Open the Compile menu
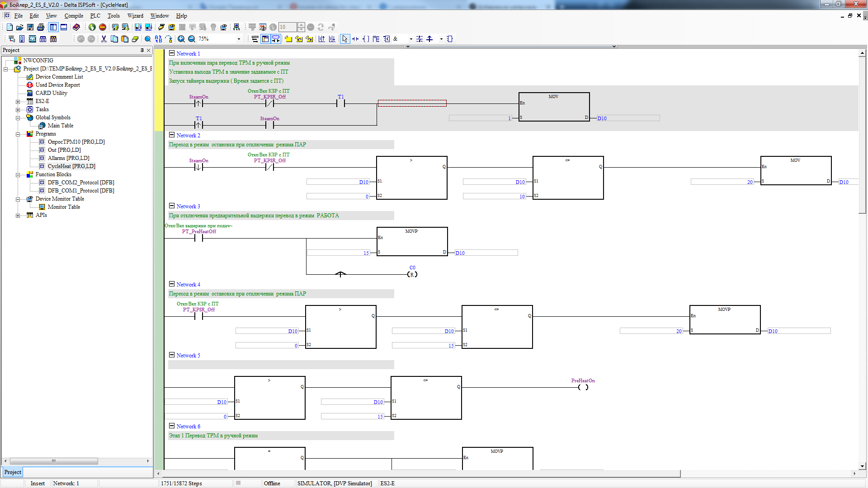The image size is (868, 488). [74, 16]
